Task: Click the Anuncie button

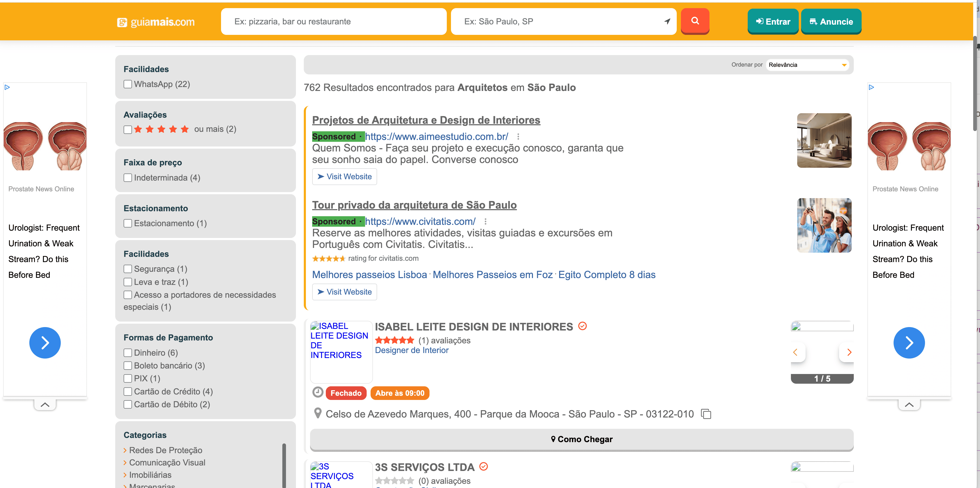Action: pyautogui.click(x=831, y=22)
